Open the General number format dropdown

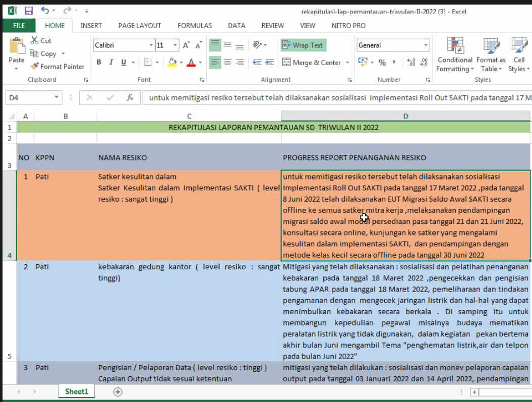pos(426,45)
